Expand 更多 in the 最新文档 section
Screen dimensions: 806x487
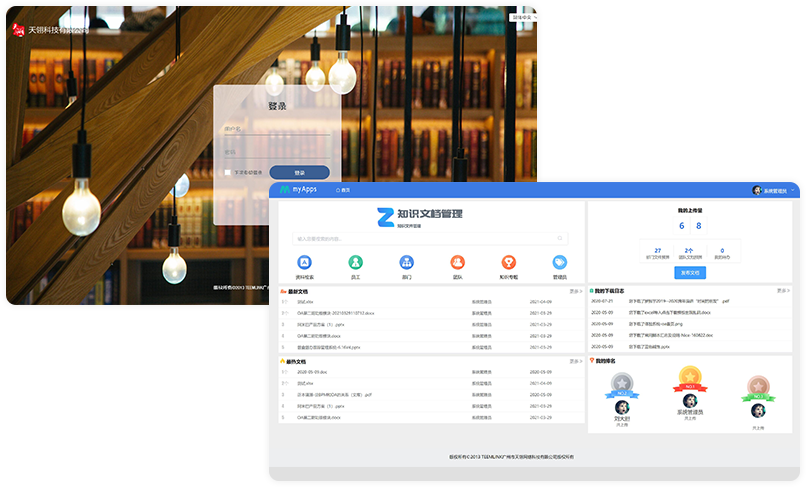(x=575, y=291)
